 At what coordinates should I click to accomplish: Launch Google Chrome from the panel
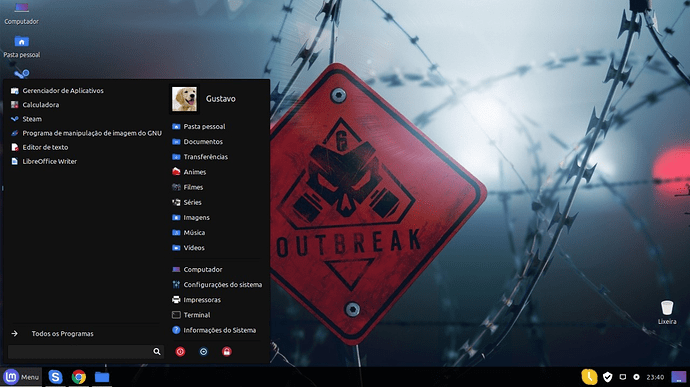pos(79,377)
